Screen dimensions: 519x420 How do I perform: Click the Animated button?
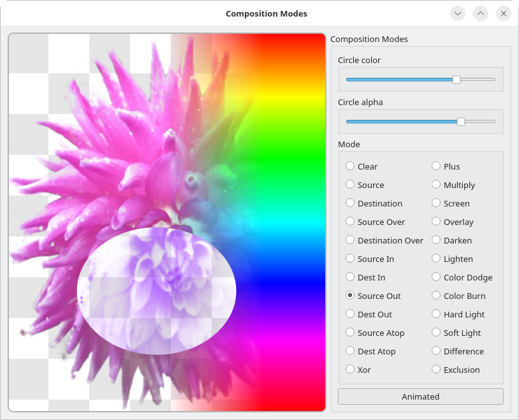pos(421,396)
